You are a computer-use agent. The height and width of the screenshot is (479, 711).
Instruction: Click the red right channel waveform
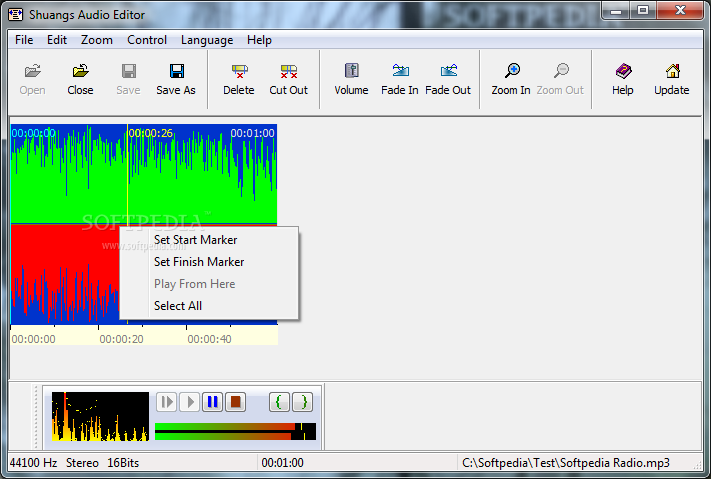[x=65, y=274]
